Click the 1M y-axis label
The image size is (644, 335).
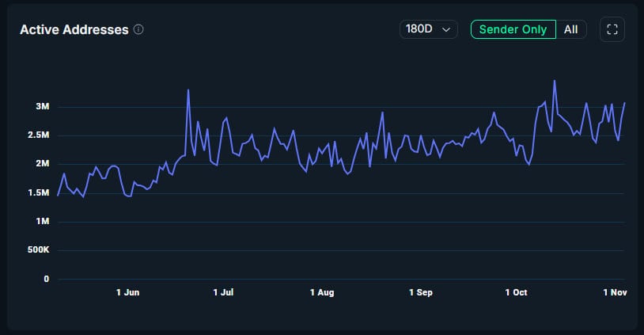click(x=42, y=221)
